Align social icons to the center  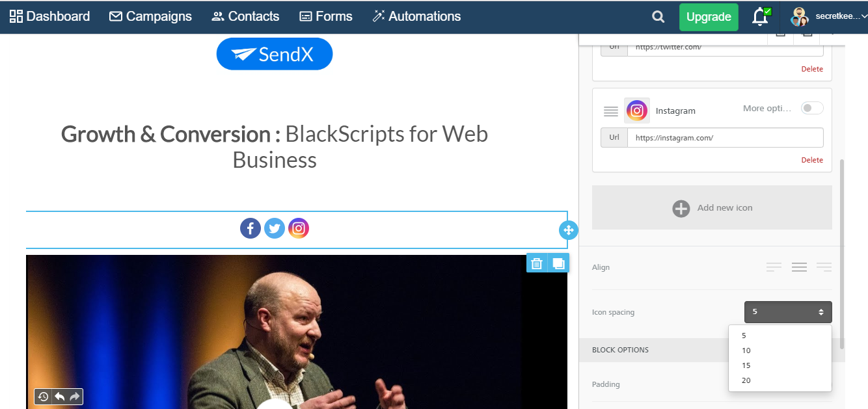coord(799,267)
